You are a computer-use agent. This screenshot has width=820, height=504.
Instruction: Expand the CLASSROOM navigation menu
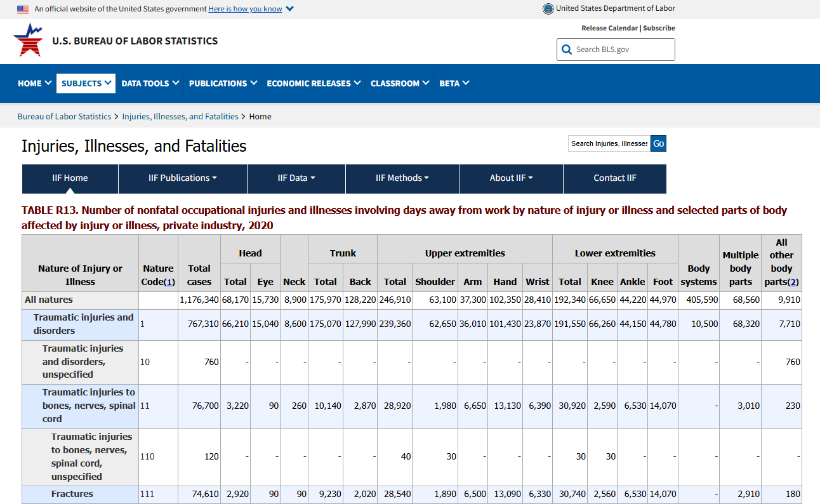click(x=400, y=83)
